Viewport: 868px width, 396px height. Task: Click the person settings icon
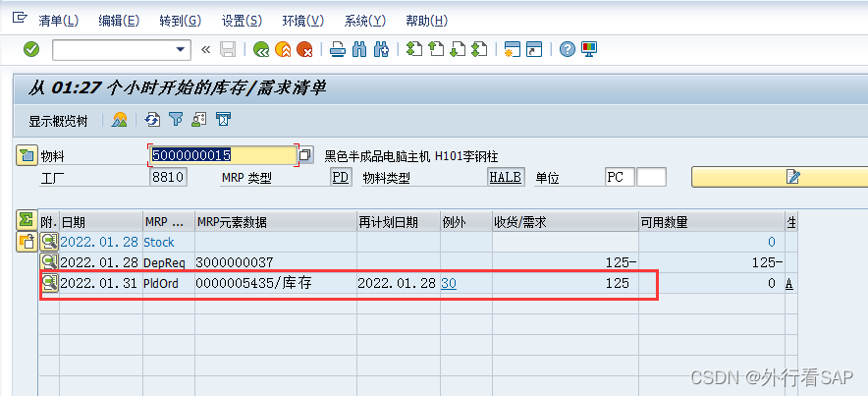pyautogui.click(x=198, y=120)
